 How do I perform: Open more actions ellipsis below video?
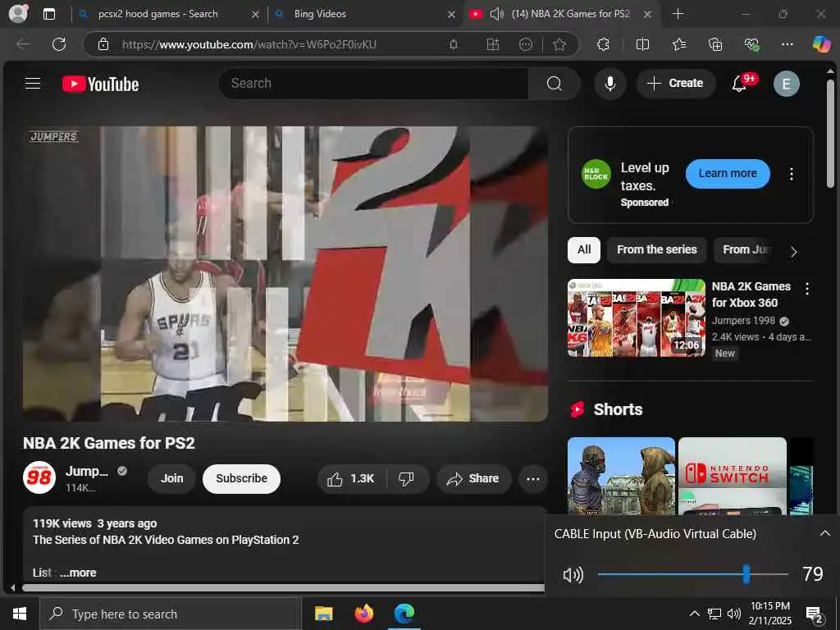pos(533,479)
